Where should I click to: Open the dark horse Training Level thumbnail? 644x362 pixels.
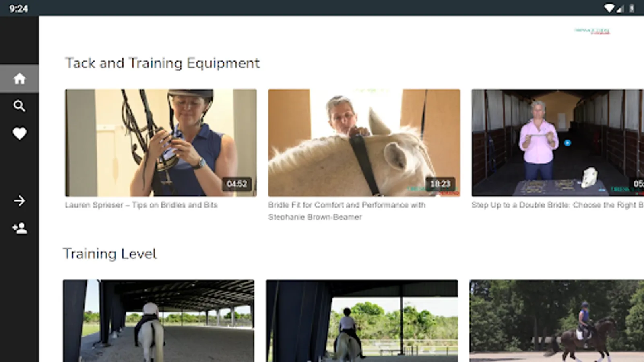(x=557, y=321)
